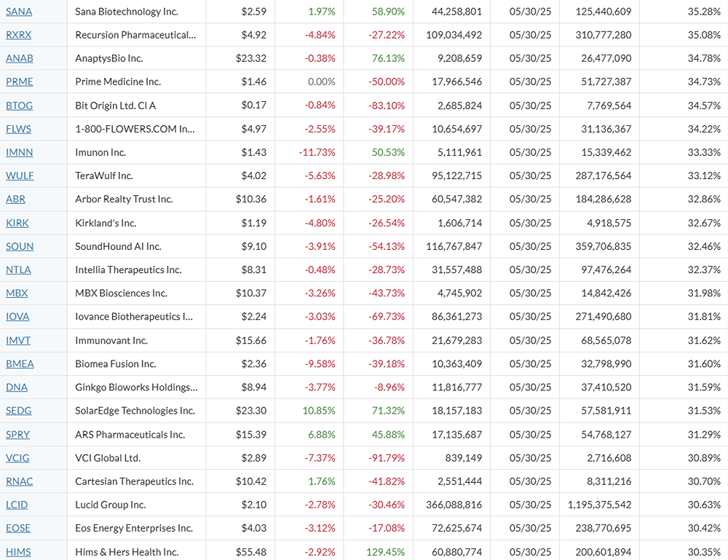728x560 pixels.
Task: Click the NTLA ticker symbol
Action: [19, 269]
